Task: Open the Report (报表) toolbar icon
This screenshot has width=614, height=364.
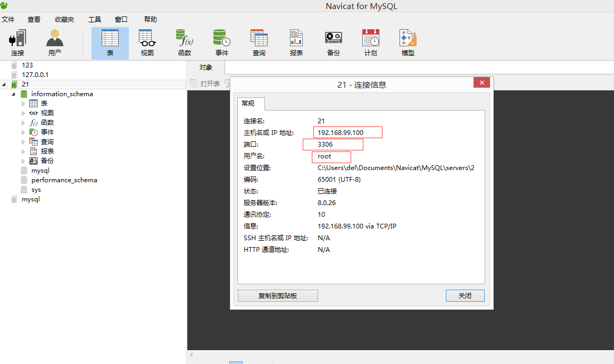Action: coord(296,43)
